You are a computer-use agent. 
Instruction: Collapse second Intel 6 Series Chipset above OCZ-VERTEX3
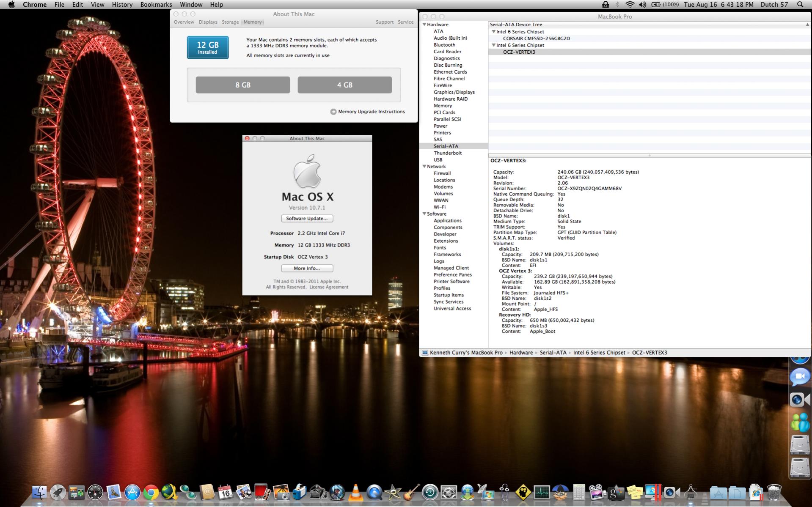(493, 45)
